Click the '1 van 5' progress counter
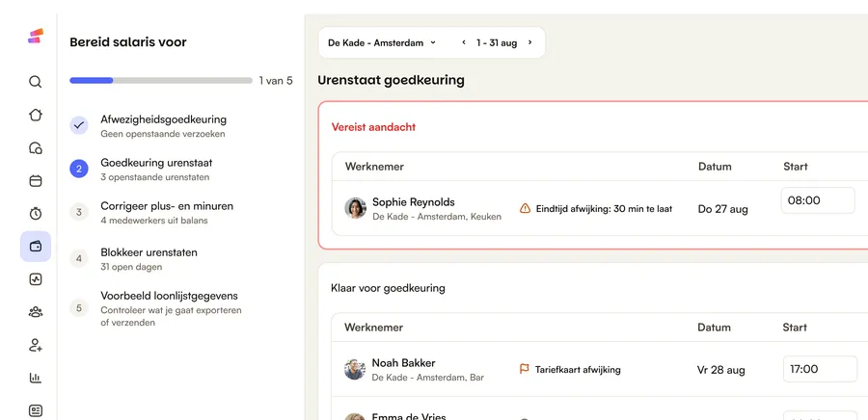 tap(276, 81)
